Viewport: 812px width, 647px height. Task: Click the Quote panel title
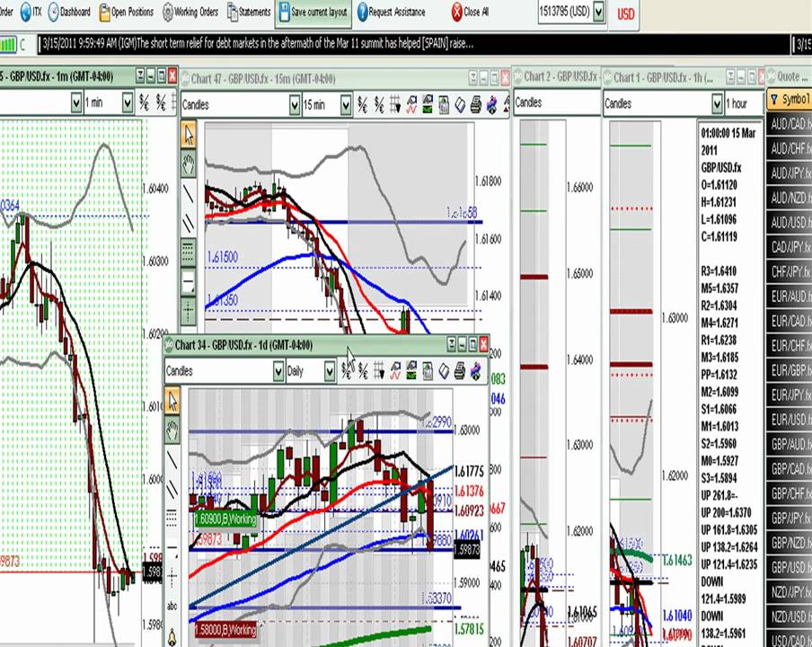[788, 76]
